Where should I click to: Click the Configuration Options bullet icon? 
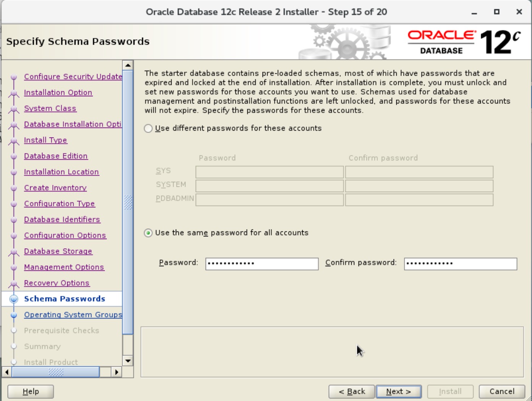click(14, 236)
